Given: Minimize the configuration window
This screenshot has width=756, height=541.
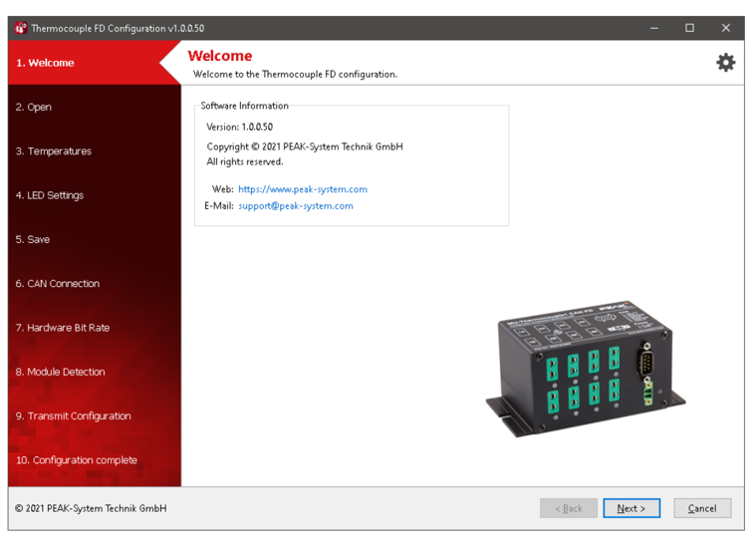Looking at the screenshot, I should tap(654, 28).
